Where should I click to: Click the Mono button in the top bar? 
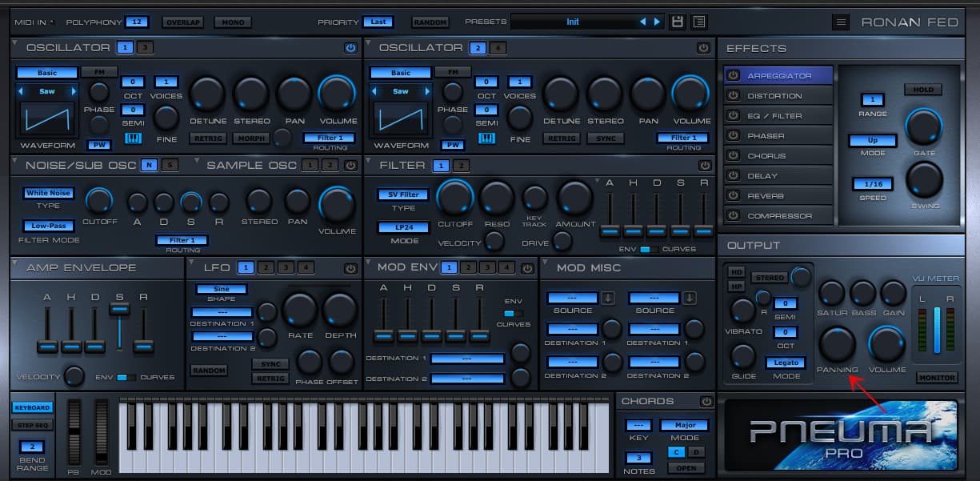click(233, 22)
